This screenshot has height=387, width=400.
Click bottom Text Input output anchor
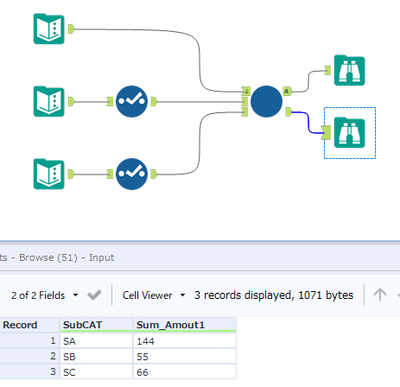(x=71, y=174)
